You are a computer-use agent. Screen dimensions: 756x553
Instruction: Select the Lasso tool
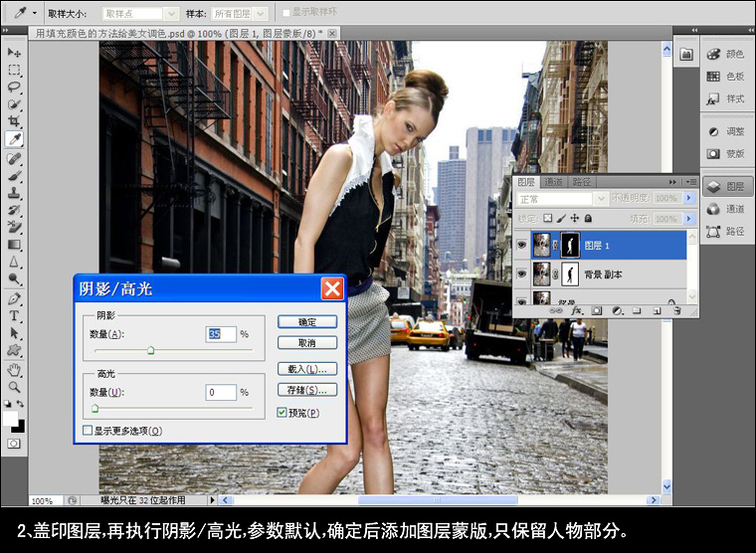(x=14, y=88)
